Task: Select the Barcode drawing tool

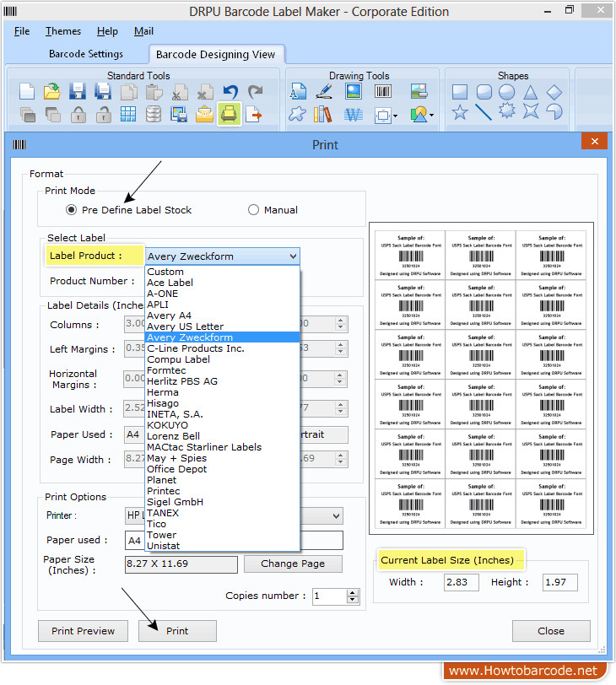Action: click(382, 92)
